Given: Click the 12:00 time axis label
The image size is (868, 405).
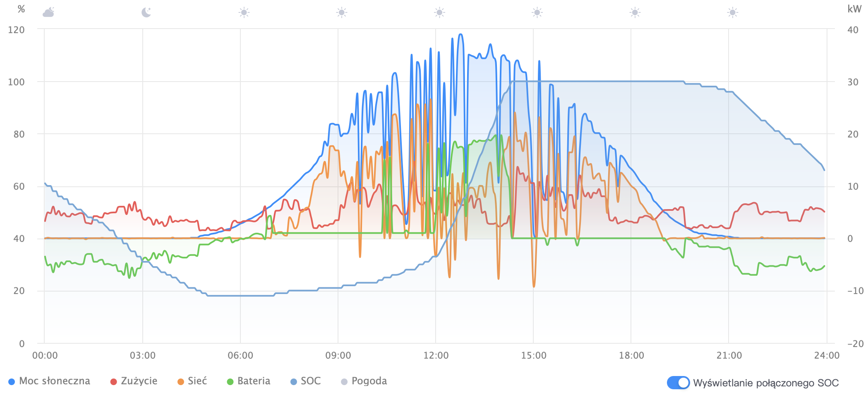Looking at the screenshot, I should [x=436, y=355].
